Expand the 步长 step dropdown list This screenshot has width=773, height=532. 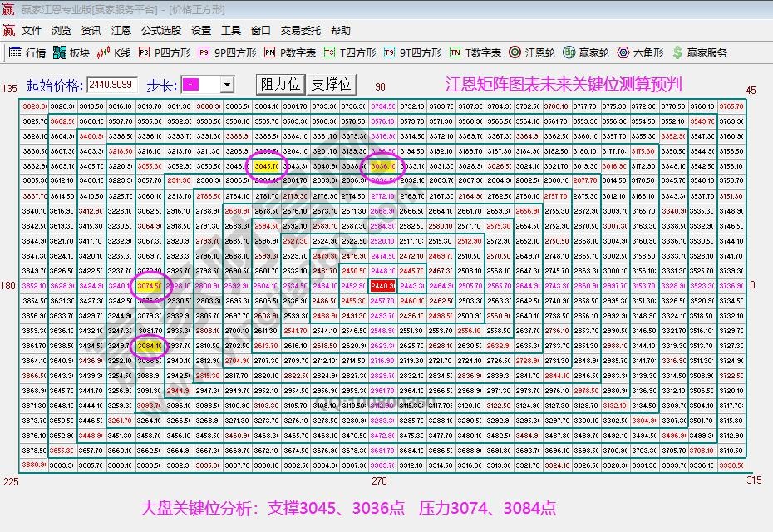226,83
